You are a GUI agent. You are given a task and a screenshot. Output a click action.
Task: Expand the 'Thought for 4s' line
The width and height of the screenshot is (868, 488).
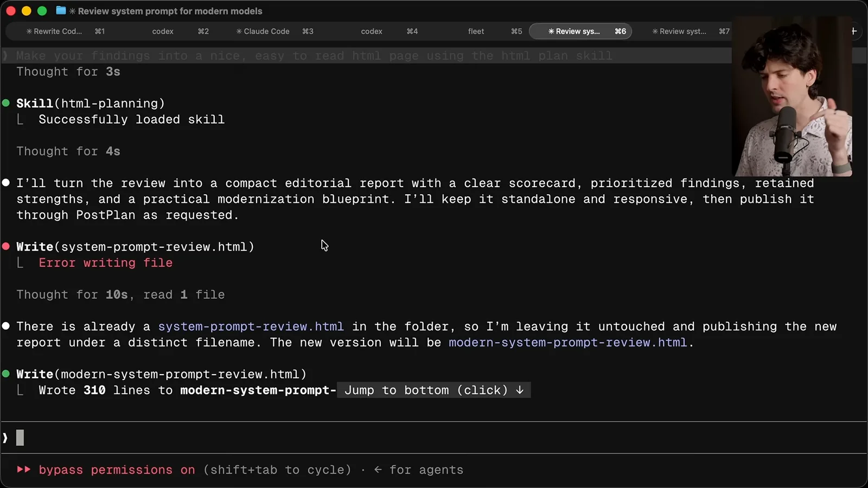coord(68,151)
